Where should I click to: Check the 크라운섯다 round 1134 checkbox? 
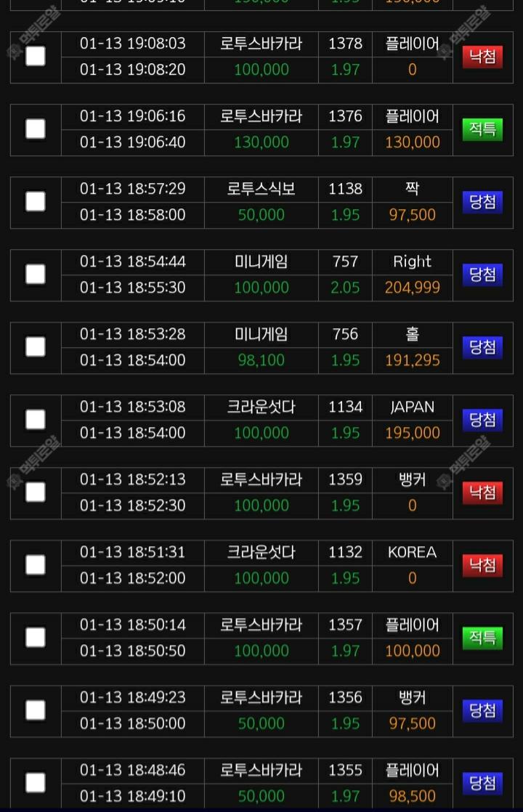point(36,419)
